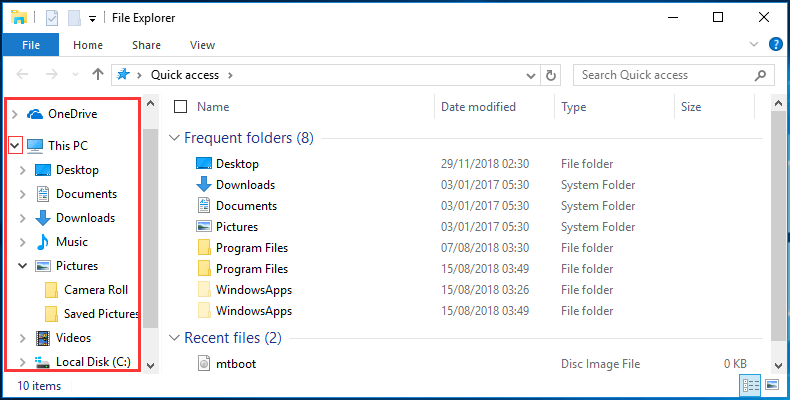790x400 pixels.
Task: Click the Videos film icon in the navigation pane
Action: [x=43, y=338]
